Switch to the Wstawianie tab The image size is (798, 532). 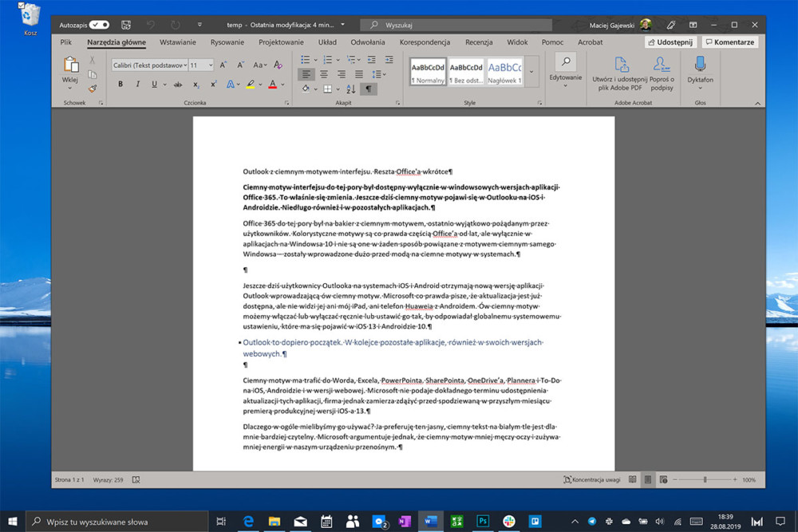[x=178, y=42]
